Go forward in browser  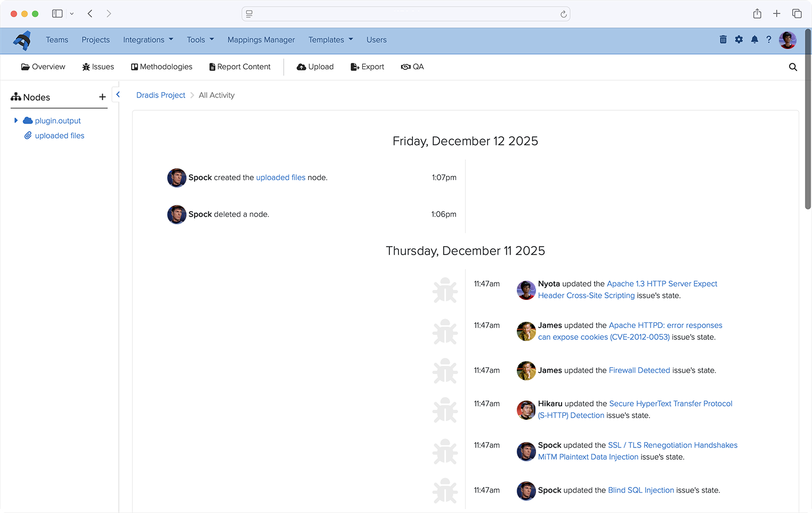[109, 13]
